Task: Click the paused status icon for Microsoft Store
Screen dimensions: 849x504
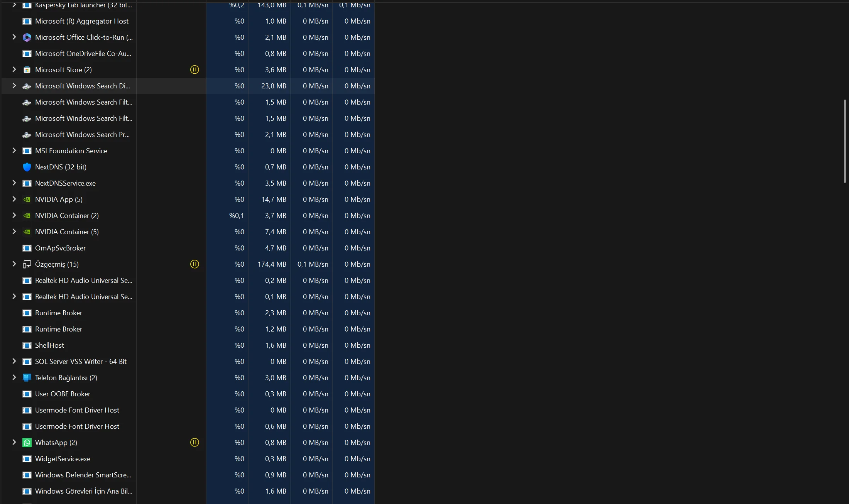Action: pos(194,70)
